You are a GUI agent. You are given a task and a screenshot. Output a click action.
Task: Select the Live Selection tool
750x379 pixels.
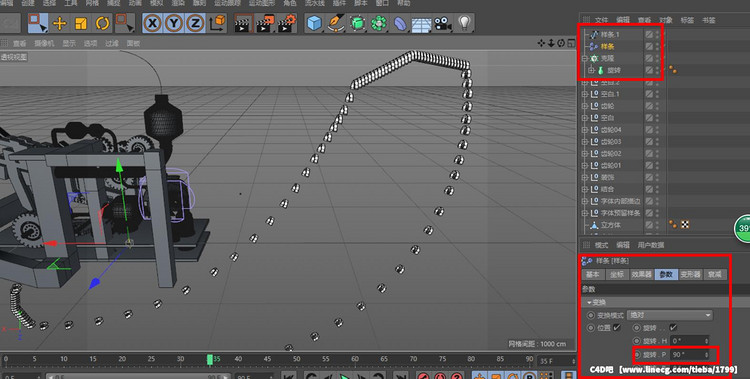point(38,23)
